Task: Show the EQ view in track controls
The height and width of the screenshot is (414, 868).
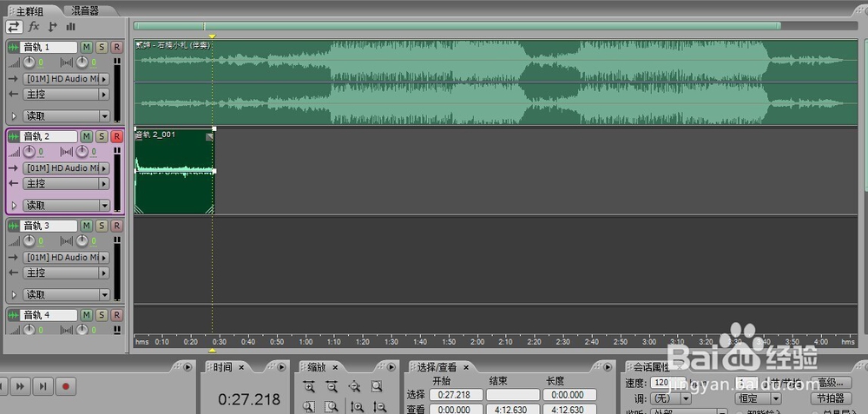Action: coord(71,27)
